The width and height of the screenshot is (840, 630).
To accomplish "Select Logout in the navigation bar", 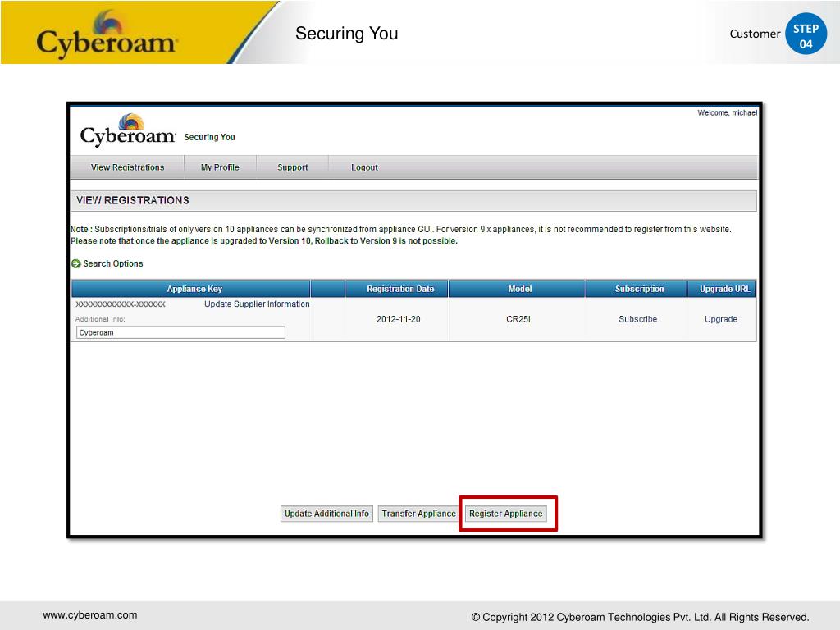I will [x=364, y=167].
